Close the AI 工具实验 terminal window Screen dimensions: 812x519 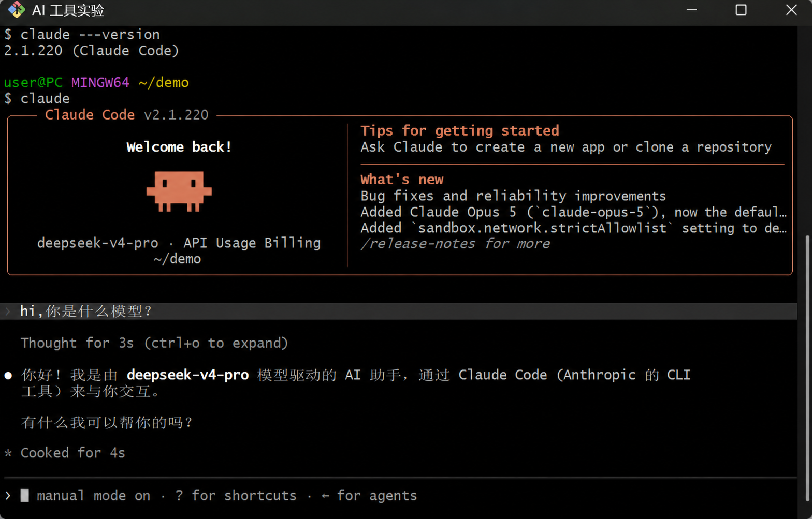(x=791, y=10)
